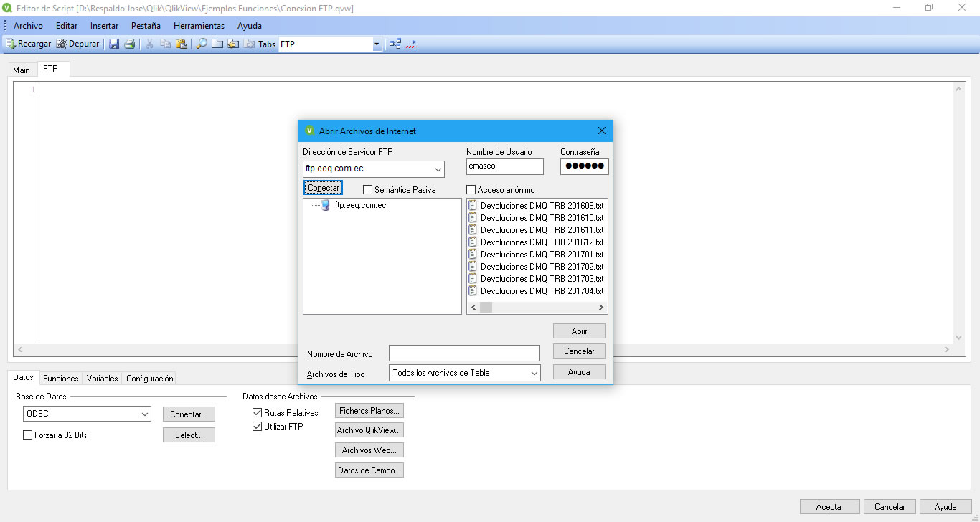The height and width of the screenshot is (522, 980).
Task: Open the Ayuda menu in menu bar
Action: tap(250, 25)
